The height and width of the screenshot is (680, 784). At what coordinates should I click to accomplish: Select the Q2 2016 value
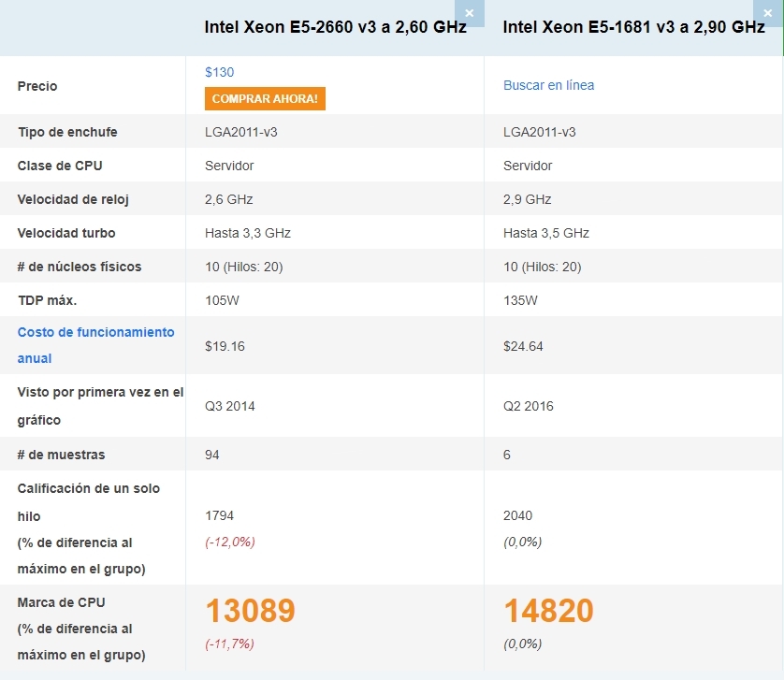(528, 406)
